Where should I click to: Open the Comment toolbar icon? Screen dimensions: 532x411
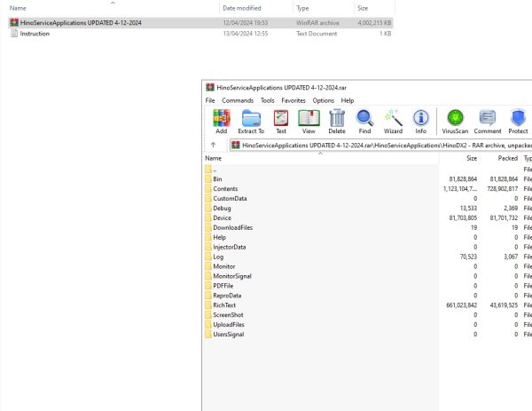[x=488, y=118]
